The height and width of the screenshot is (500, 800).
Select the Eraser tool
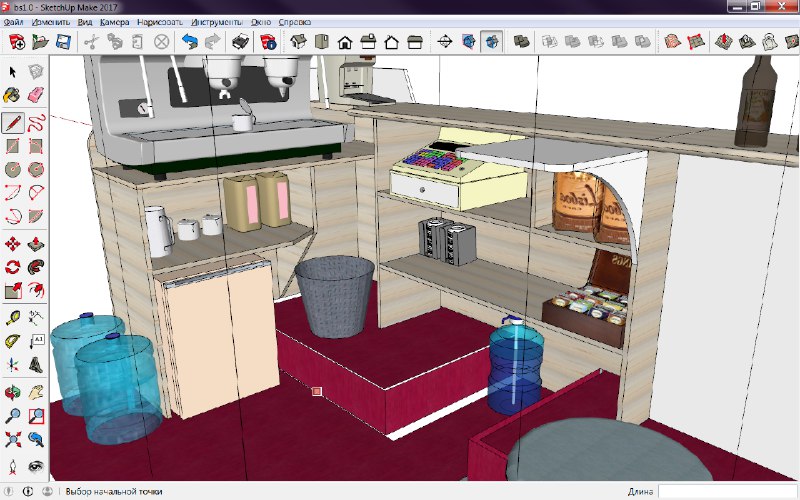pos(36,96)
